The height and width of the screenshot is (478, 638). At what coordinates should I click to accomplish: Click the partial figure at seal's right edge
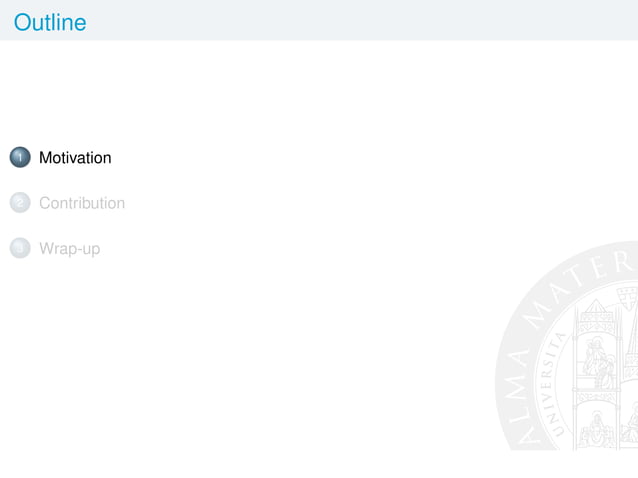click(x=631, y=423)
